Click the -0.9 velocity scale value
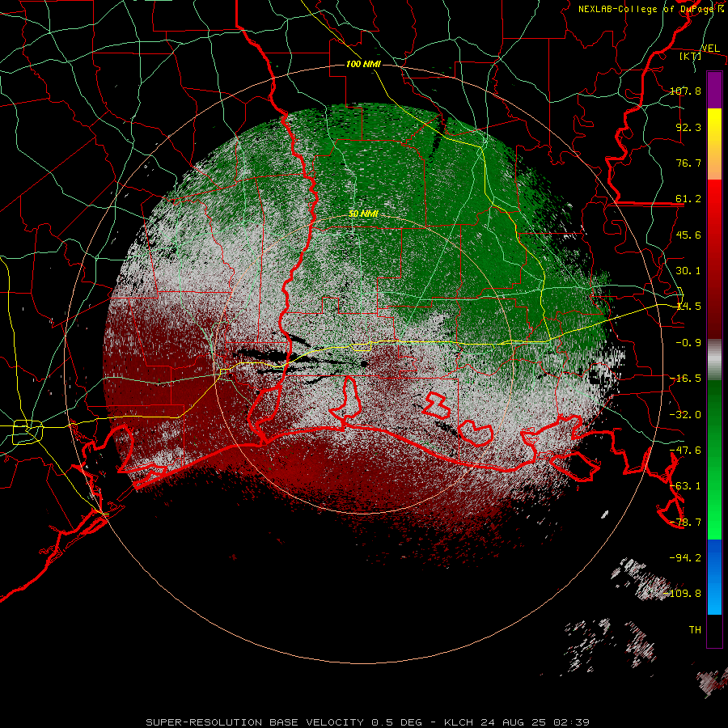Screen dimensions: 728x728 (x=685, y=343)
